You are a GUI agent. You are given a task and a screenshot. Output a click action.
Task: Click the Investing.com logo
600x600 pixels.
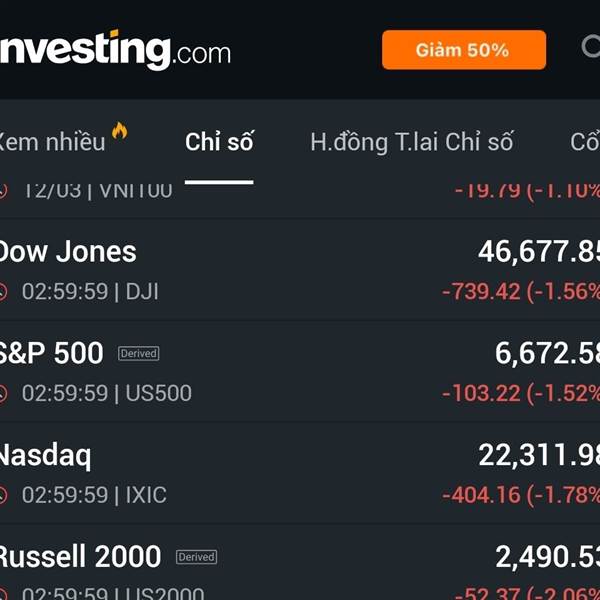[113, 48]
